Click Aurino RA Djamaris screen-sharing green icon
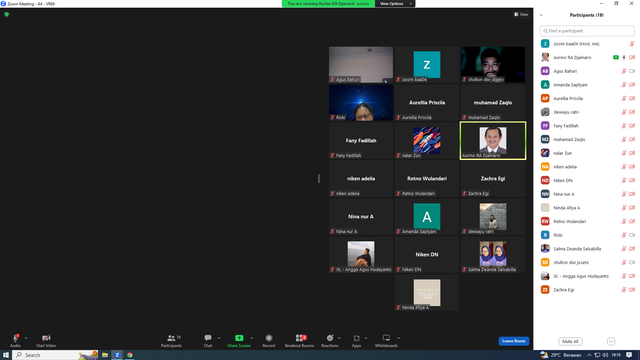This screenshot has width=640, height=360. pos(616,58)
